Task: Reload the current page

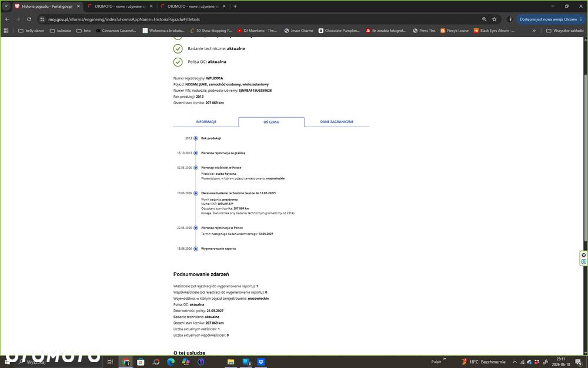Action: (29, 19)
